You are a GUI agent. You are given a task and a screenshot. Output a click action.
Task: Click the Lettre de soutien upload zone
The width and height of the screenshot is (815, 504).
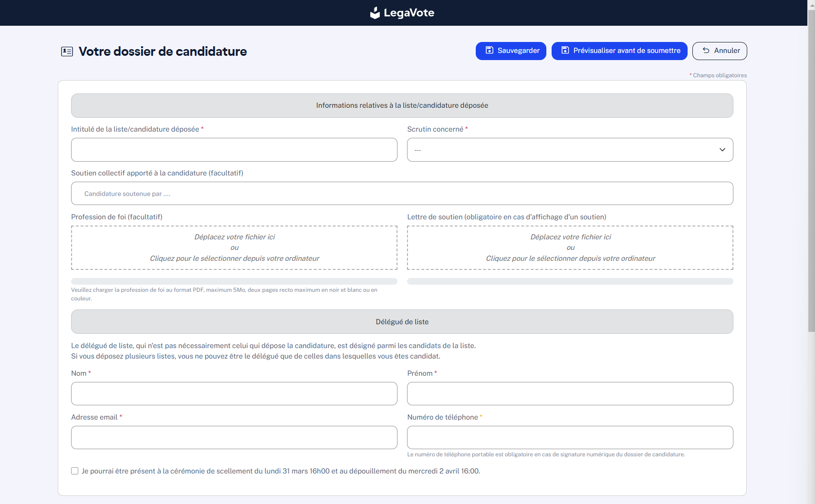pyautogui.click(x=570, y=248)
